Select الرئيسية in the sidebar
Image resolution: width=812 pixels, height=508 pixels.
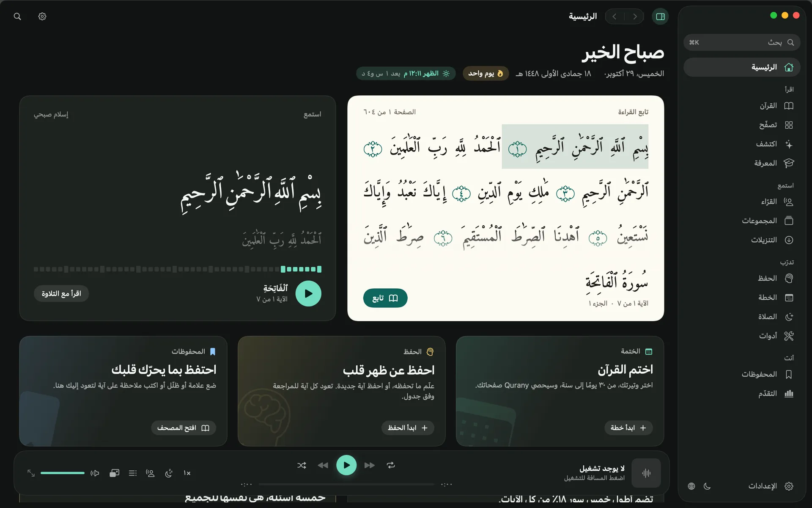tap(741, 67)
